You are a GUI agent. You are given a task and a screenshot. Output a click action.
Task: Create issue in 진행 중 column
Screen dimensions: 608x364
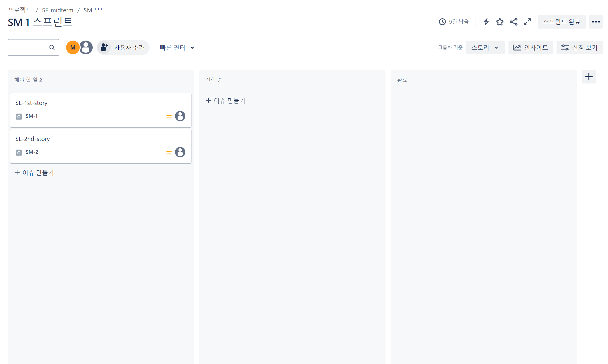(x=225, y=101)
